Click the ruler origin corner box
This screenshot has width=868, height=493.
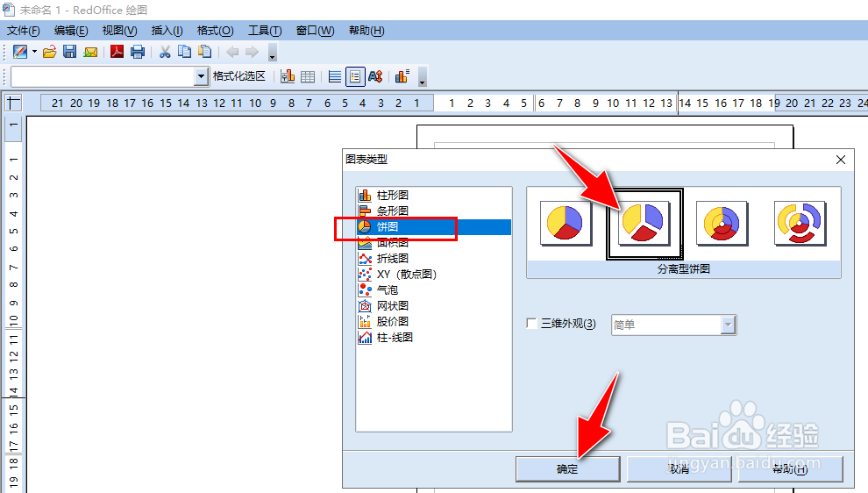tap(13, 103)
